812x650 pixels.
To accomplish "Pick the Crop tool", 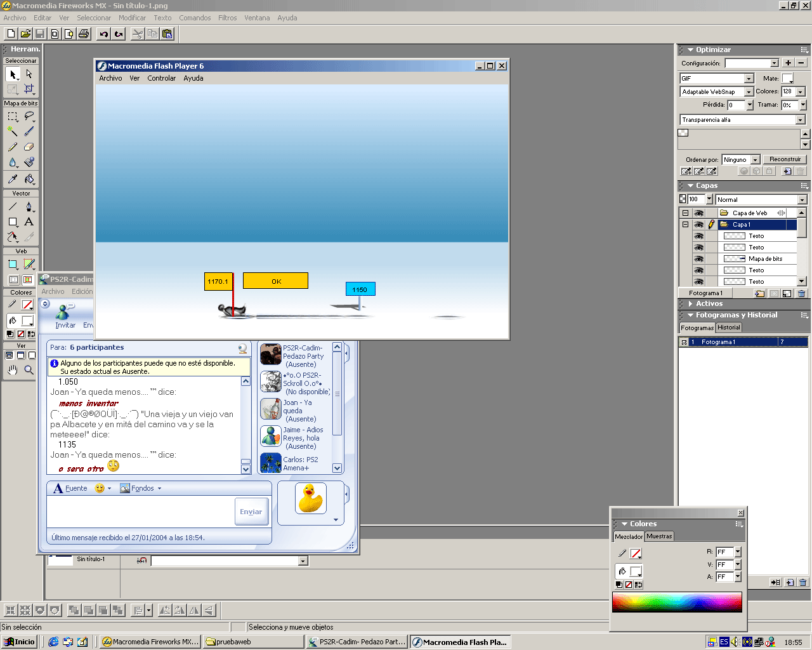I will pyautogui.click(x=29, y=89).
